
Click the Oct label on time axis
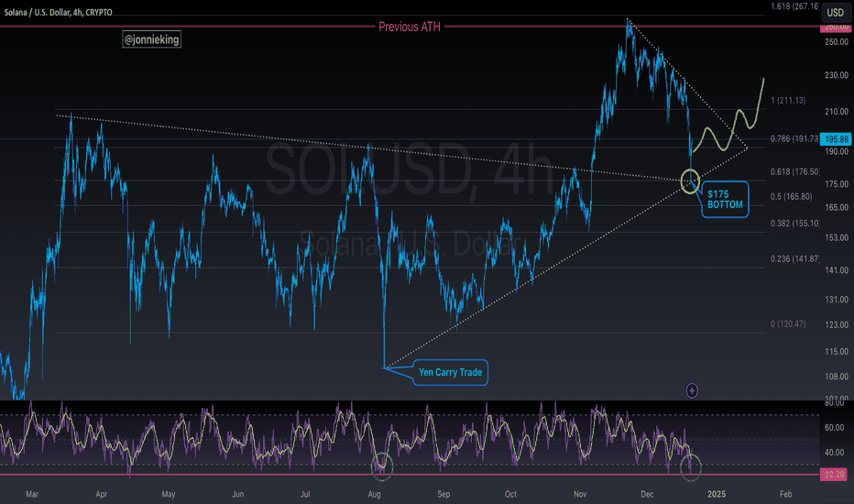coord(510,494)
